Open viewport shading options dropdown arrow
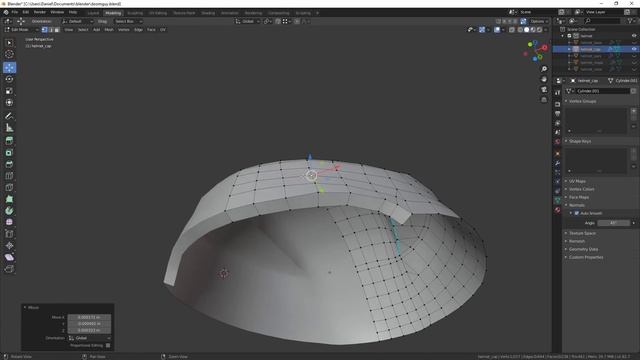 (546, 30)
